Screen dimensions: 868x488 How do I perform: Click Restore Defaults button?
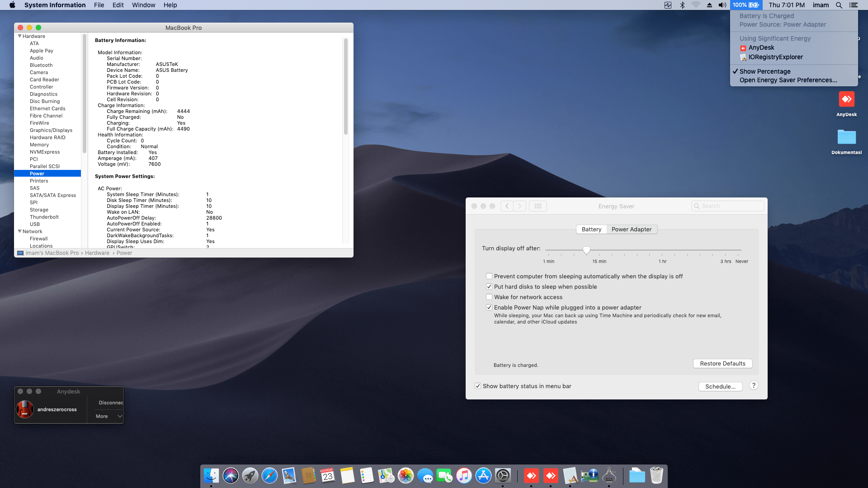pyautogui.click(x=722, y=363)
